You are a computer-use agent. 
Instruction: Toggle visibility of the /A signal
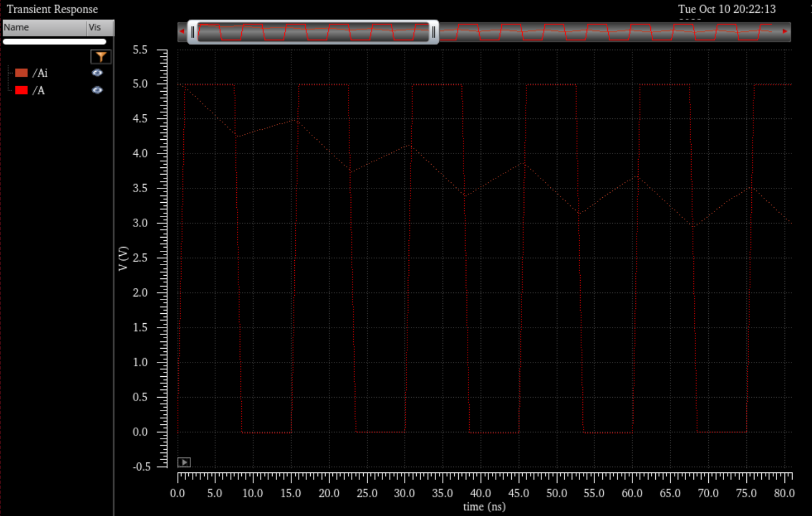97,90
